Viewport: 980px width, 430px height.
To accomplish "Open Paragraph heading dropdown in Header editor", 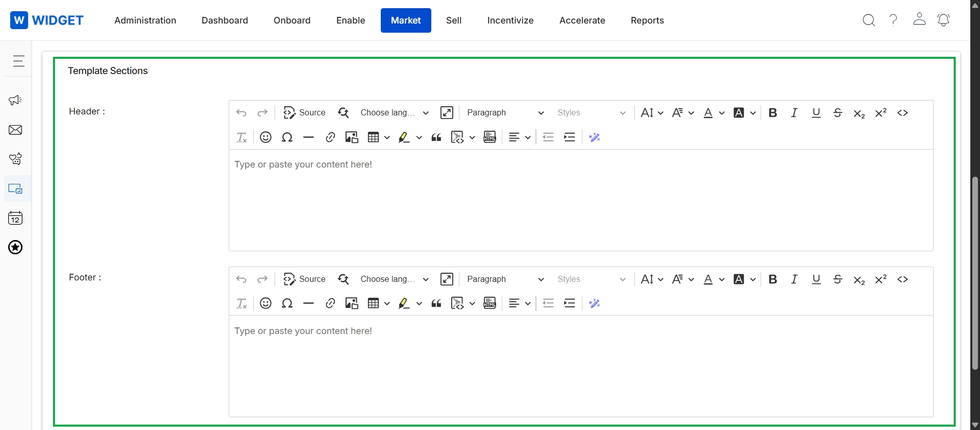I will coord(505,113).
